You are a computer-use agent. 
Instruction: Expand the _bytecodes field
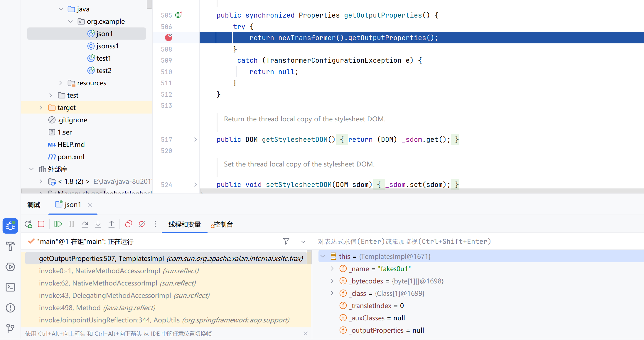332,281
